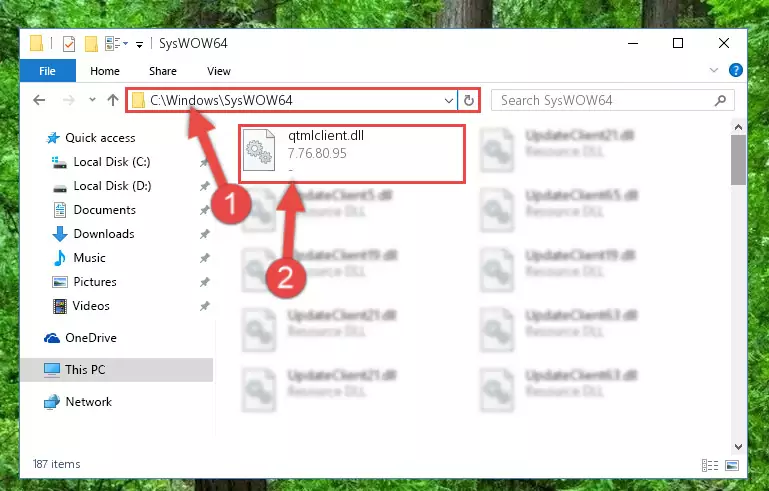Open Pictures in the sidebar

[95, 282]
